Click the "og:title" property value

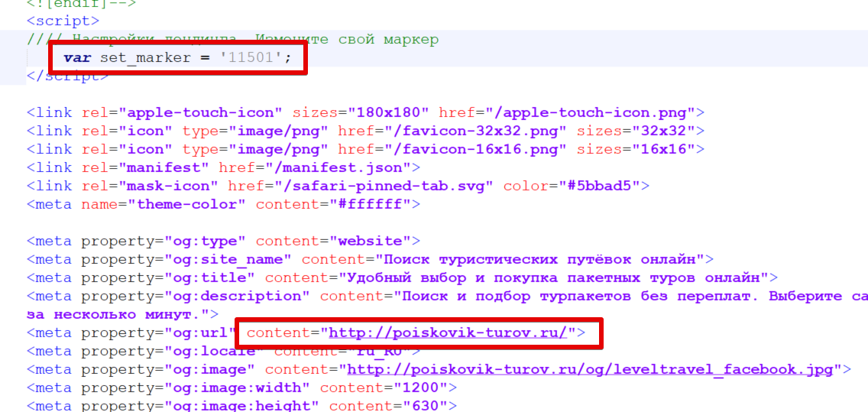[210, 277]
